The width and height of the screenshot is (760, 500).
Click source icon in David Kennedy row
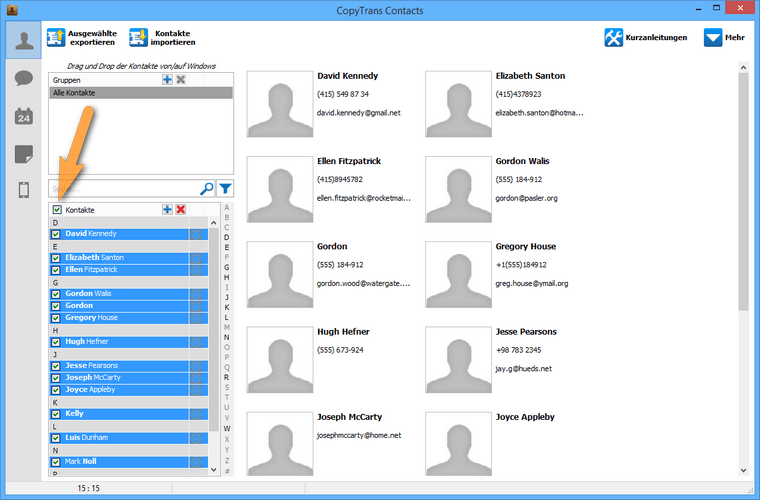pyautogui.click(x=196, y=234)
